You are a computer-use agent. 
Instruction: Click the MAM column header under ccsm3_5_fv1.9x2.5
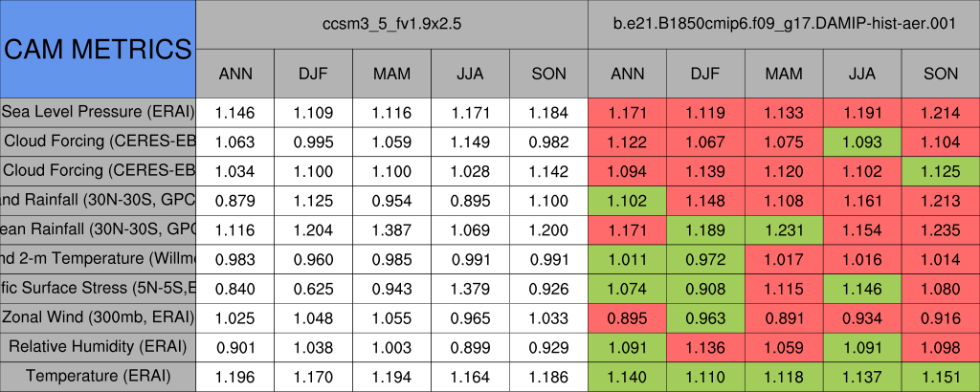pyautogui.click(x=391, y=74)
